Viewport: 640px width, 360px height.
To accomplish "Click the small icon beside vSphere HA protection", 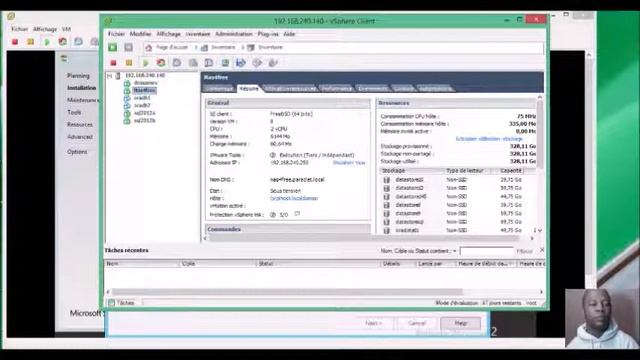I will click(297, 214).
